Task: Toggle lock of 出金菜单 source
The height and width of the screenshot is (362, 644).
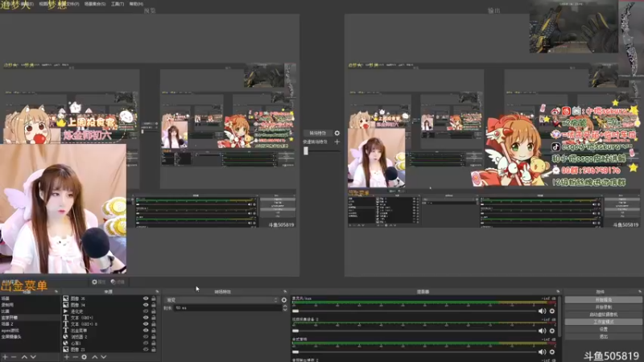Action: [x=154, y=331]
